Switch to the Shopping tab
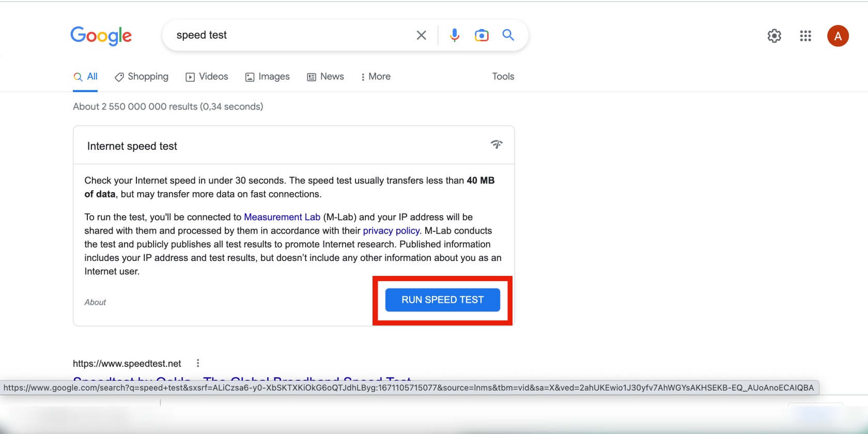The height and width of the screenshot is (434, 868). click(x=142, y=76)
